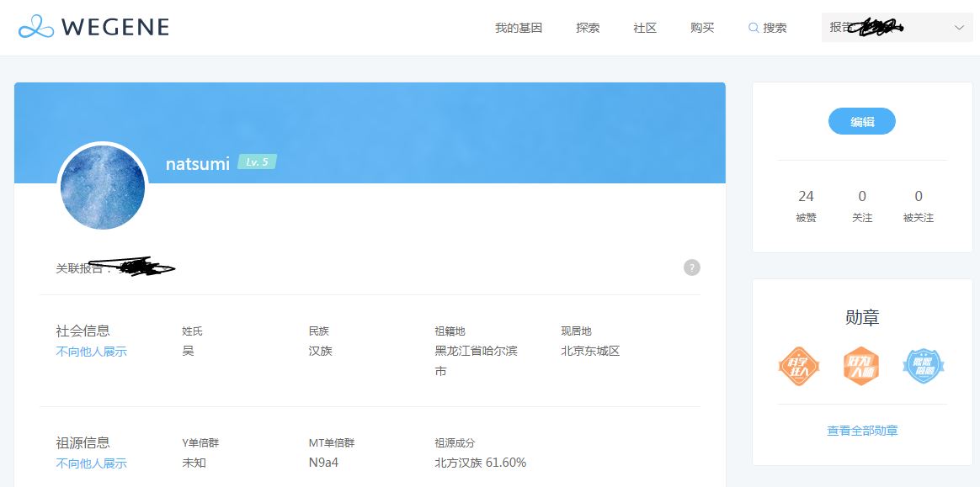Open the 我的基因 menu
The image size is (980, 487).
(x=519, y=28)
